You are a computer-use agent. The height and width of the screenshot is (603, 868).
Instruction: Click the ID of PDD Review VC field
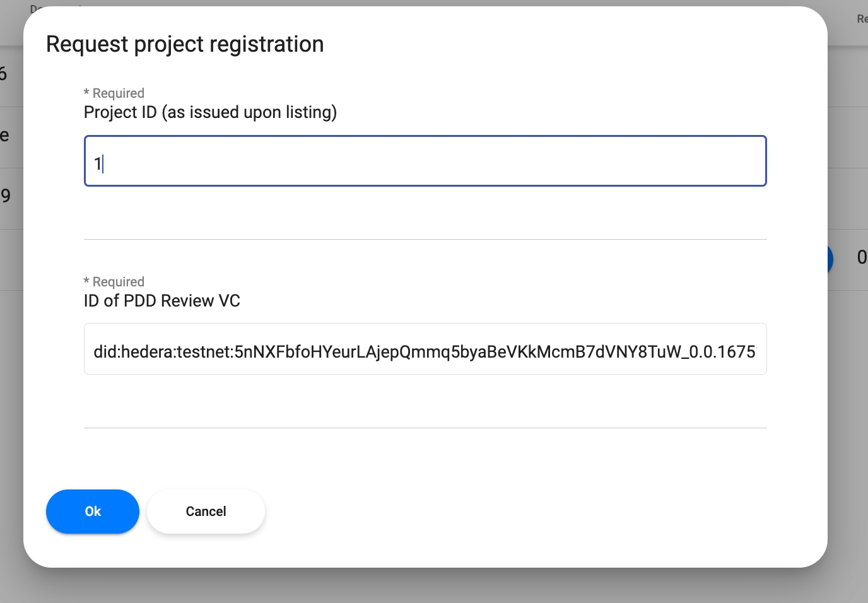425,349
